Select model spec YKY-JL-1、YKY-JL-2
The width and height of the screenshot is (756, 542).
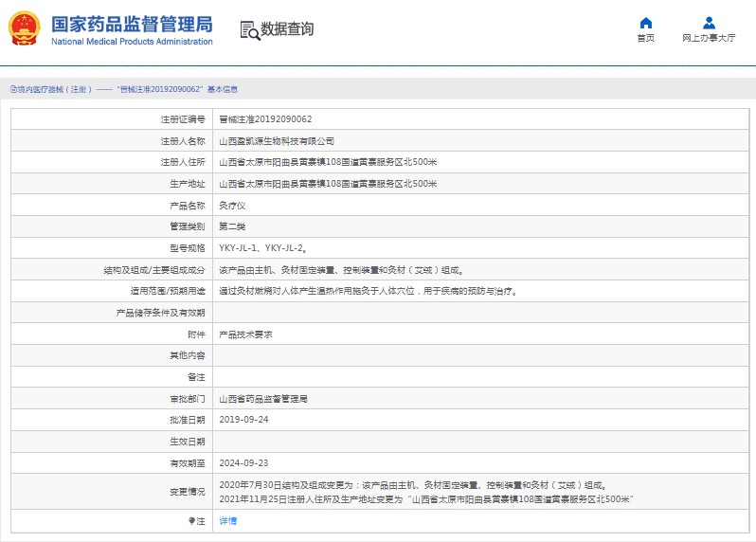point(262,248)
